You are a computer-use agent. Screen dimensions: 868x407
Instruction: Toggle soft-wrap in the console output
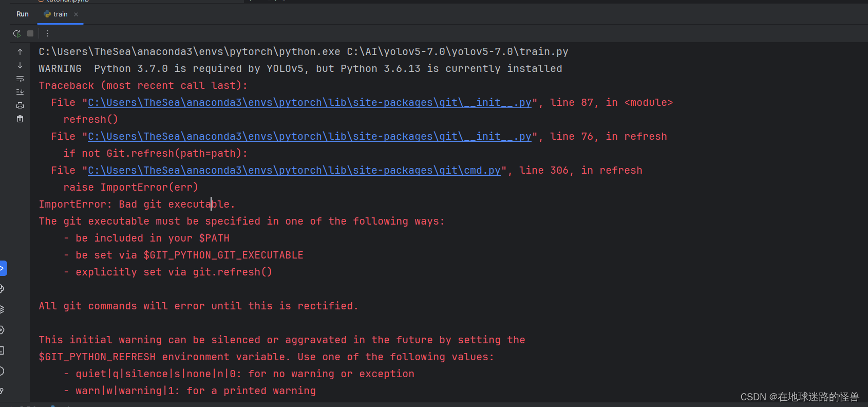[x=20, y=79]
